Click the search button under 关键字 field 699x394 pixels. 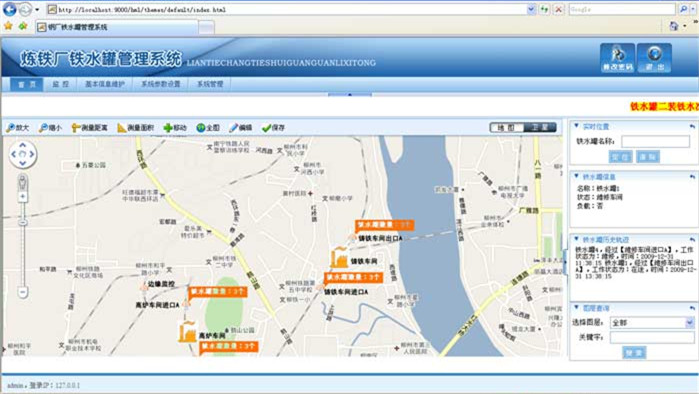(634, 353)
